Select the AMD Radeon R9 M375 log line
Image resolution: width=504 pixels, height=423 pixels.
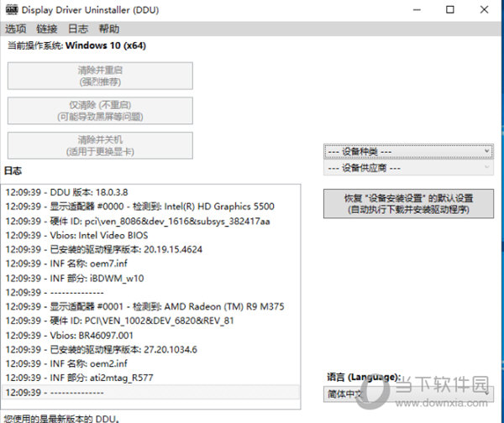click(150, 306)
